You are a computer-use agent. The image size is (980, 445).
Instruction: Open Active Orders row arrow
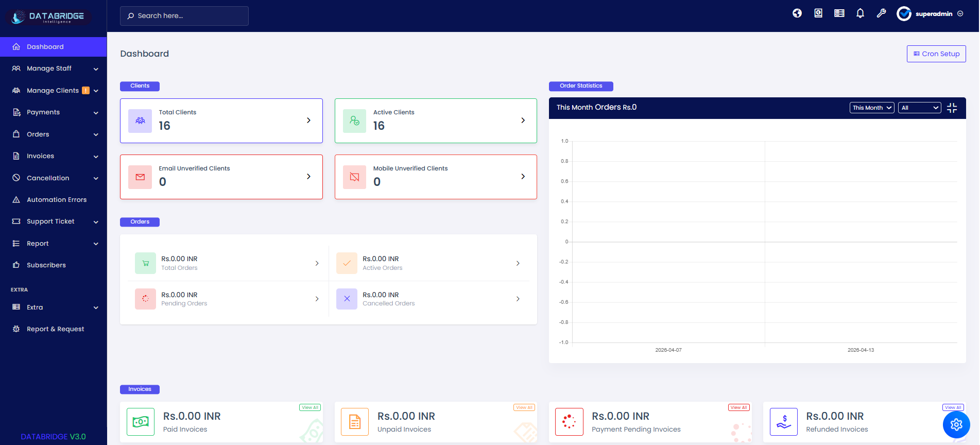point(518,263)
